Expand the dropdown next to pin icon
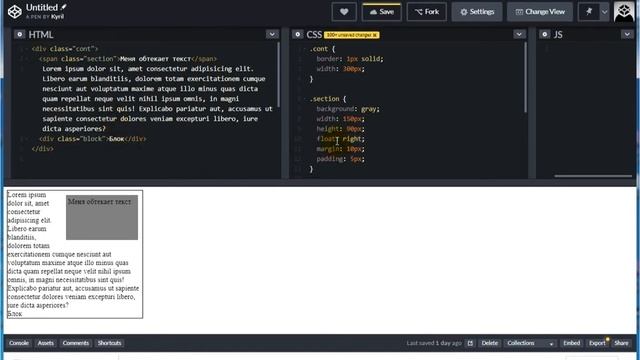This screenshot has width=640, height=360. click(604, 12)
